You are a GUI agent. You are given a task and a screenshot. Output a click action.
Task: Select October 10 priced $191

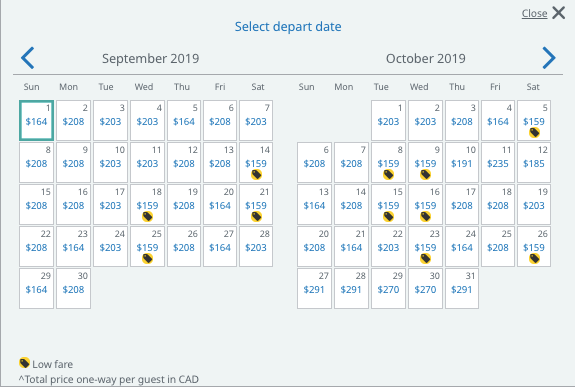tap(462, 163)
